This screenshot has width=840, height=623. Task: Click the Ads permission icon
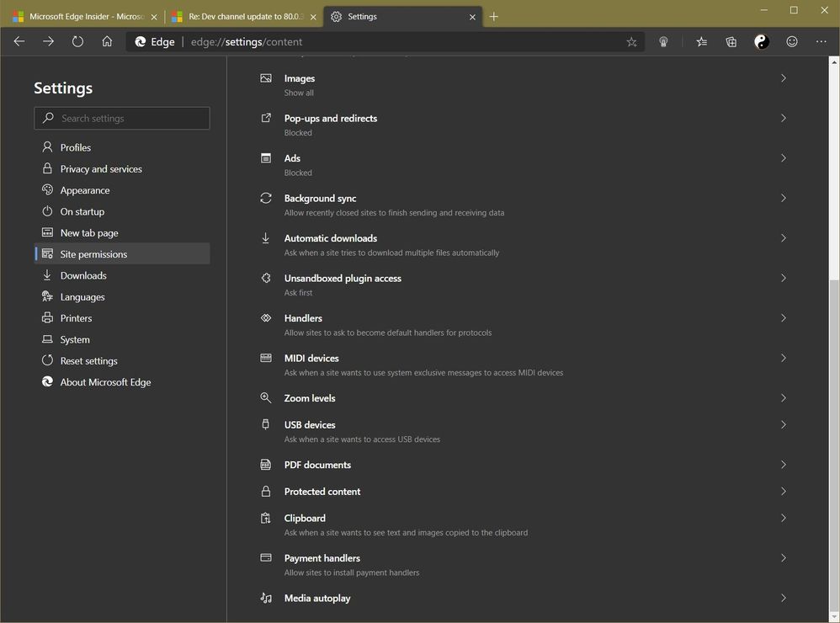click(x=266, y=158)
